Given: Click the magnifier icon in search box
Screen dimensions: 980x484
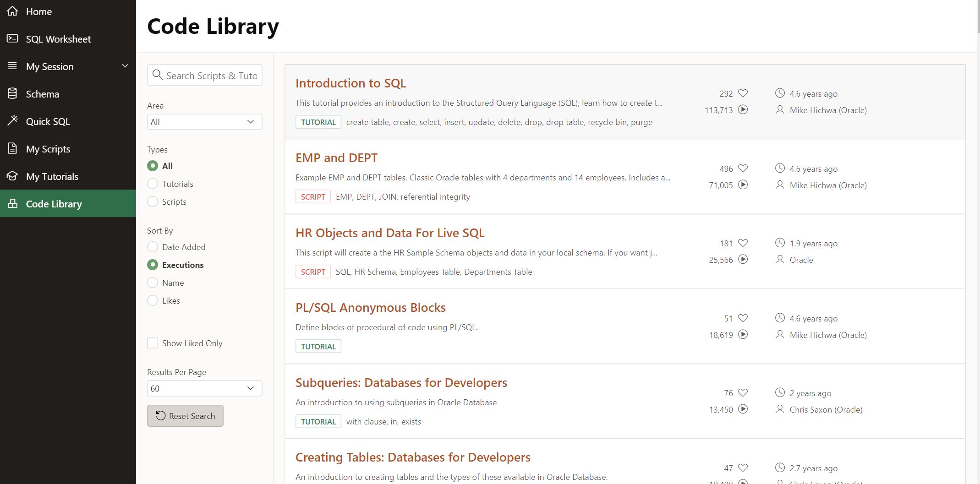Looking at the screenshot, I should pos(157,75).
